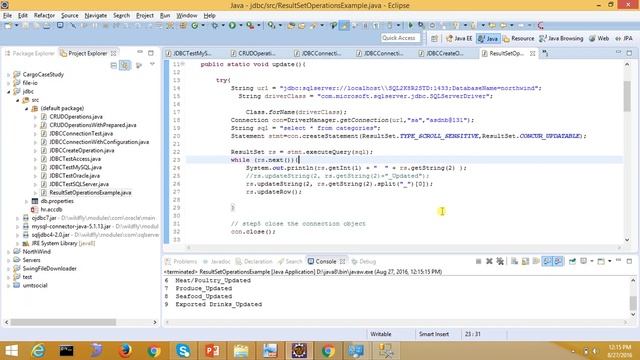Viewport: 640px width, 360px height.
Task: Switch to JPA perspective
Action: coord(624,38)
